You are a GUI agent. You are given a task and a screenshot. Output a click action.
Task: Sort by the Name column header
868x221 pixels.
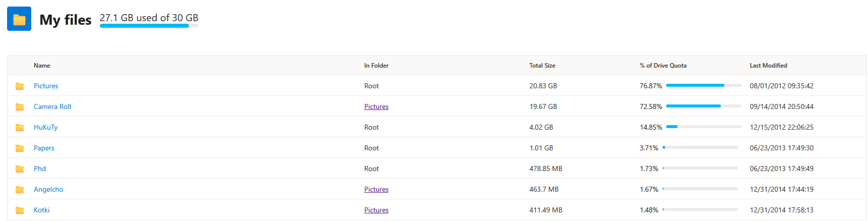42,66
